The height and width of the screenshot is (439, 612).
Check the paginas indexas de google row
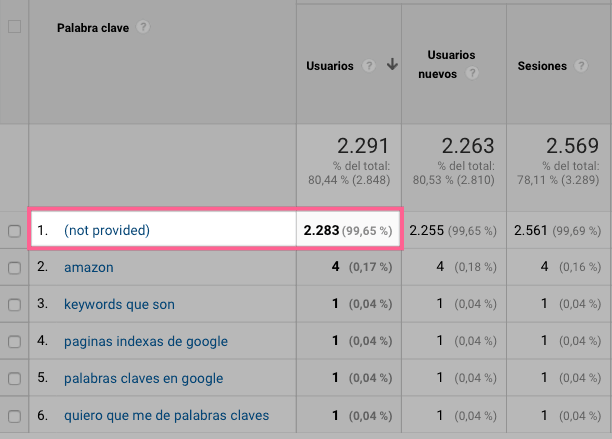pyautogui.click(x=14, y=341)
